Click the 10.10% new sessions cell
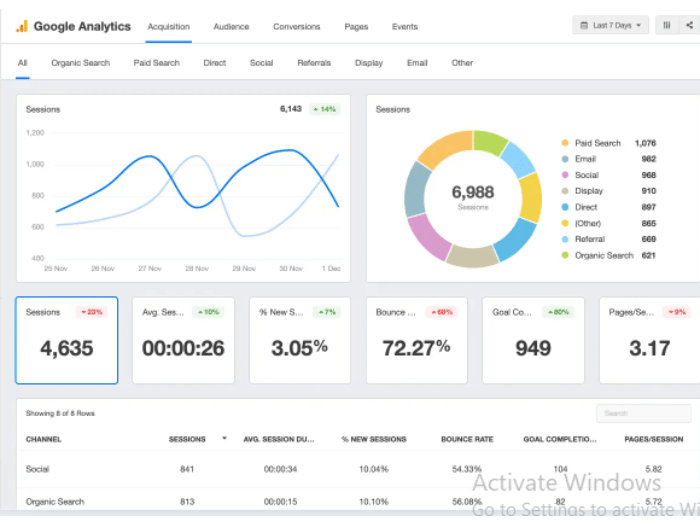700x525 pixels. [x=374, y=501]
